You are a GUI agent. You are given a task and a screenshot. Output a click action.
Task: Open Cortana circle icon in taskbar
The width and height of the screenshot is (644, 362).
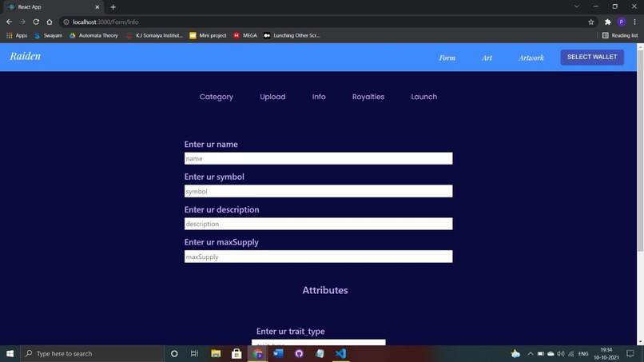coord(174,353)
